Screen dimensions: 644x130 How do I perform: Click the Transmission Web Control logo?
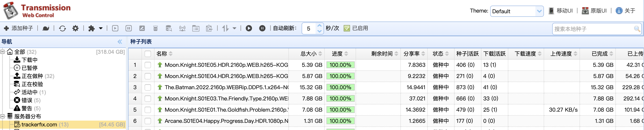(37, 11)
